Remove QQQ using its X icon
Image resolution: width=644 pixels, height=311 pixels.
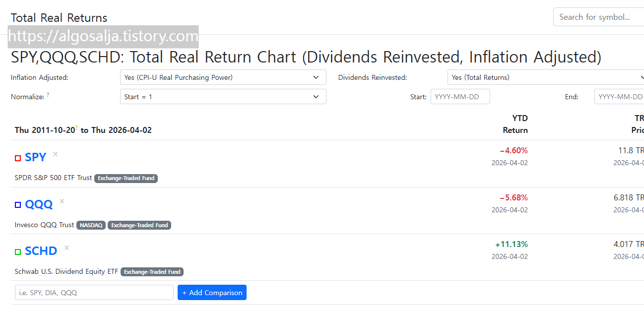point(62,200)
